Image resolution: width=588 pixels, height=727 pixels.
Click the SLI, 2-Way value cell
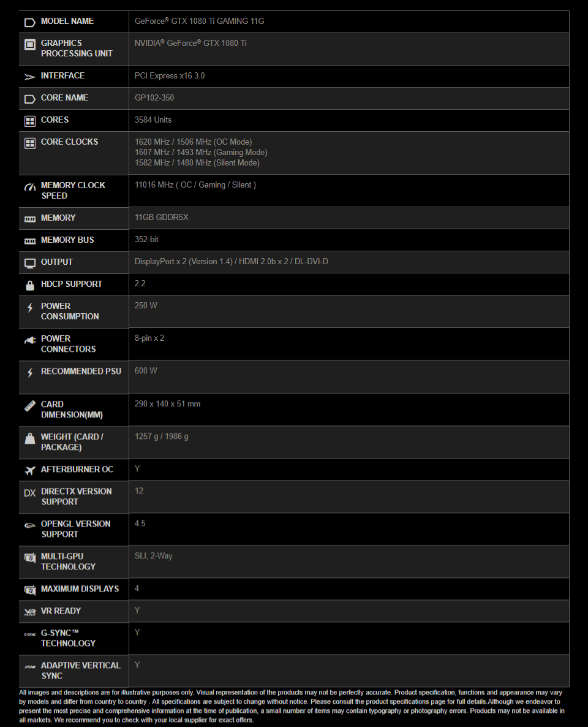click(x=349, y=561)
